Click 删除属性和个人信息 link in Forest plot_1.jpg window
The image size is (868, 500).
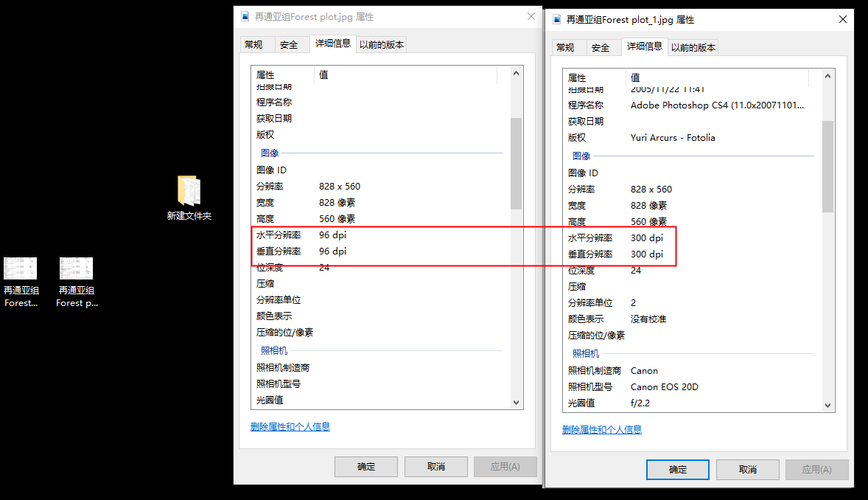pos(602,430)
